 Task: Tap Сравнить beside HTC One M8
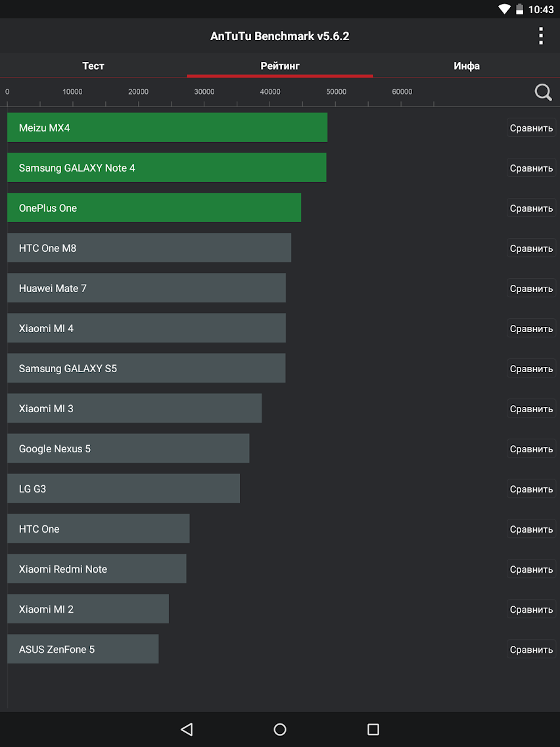[x=531, y=249]
